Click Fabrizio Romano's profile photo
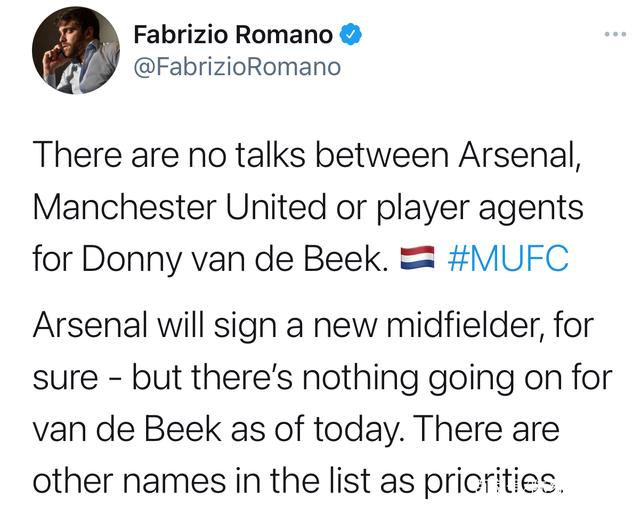The width and height of the screenshot is (640, 505). pyautogui.click(x=76, y=53)
